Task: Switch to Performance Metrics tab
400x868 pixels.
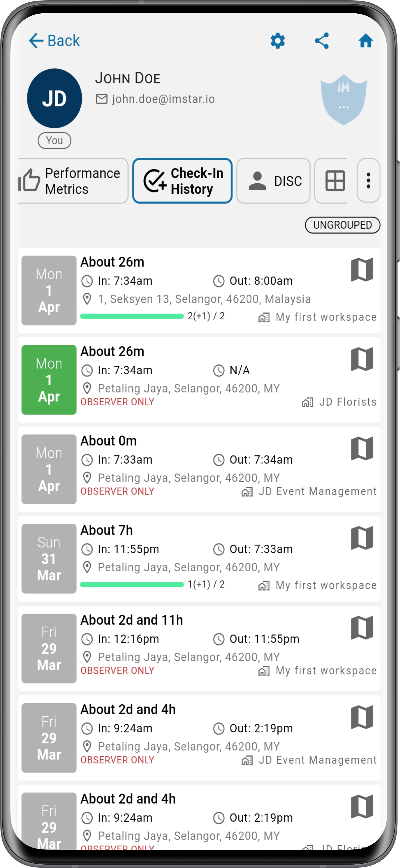Action: pos(73,181)
